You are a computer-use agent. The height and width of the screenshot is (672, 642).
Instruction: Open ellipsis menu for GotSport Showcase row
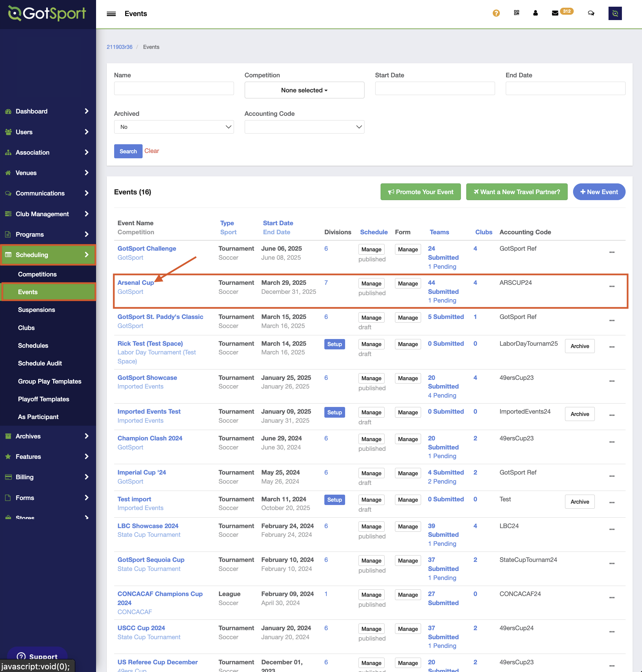pos(612,382)
